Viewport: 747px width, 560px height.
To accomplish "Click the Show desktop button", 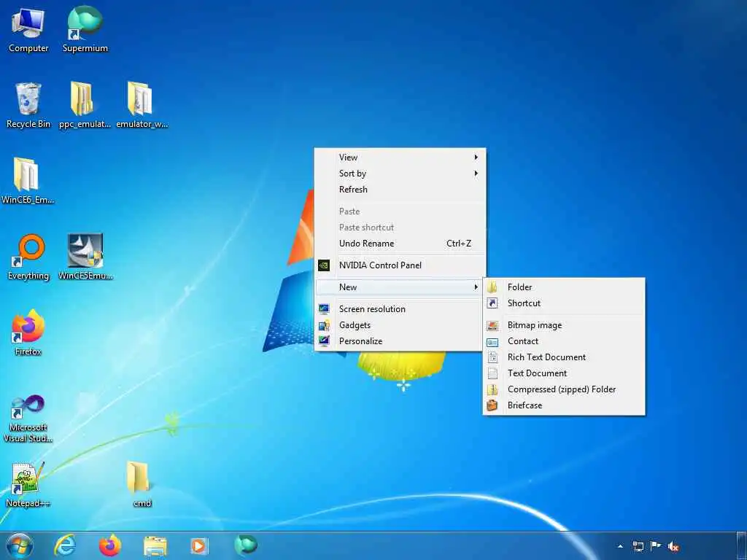I will (742, 545).
